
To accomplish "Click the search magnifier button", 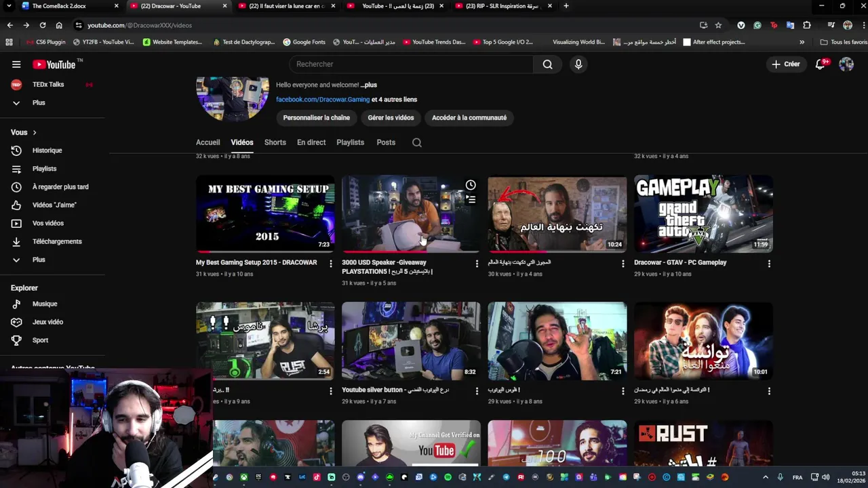I will tap(547, 64).
